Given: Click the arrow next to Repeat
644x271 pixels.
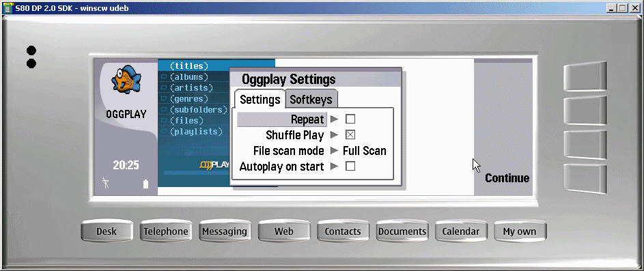Looking at the screenshot, I should click(x=335, y=119).
